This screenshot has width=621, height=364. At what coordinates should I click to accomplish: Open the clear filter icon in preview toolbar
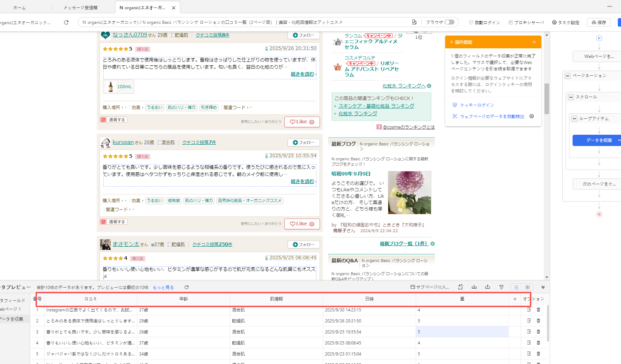(x=501, y=287)
